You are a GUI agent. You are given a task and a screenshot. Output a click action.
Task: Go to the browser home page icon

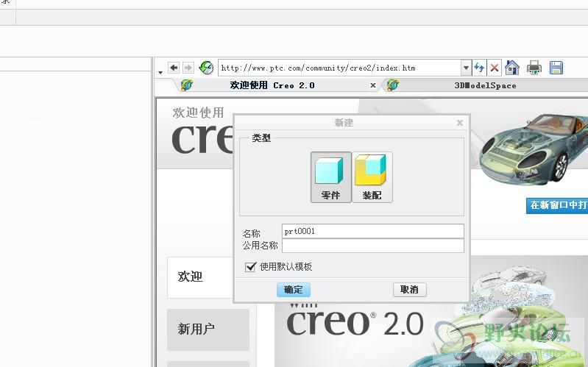[x=512, y=68]
